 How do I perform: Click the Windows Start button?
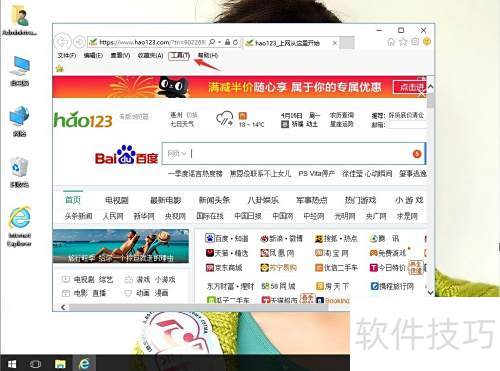click(x=12, y=363)
